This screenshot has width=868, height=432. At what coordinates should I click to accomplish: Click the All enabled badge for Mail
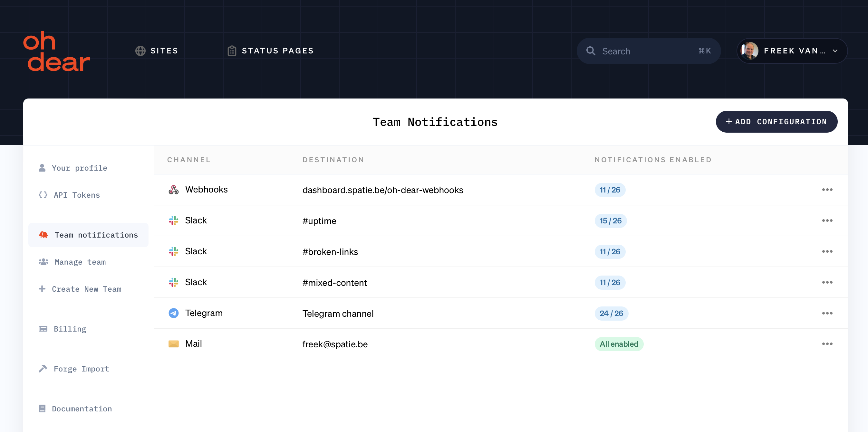point(619,344)
